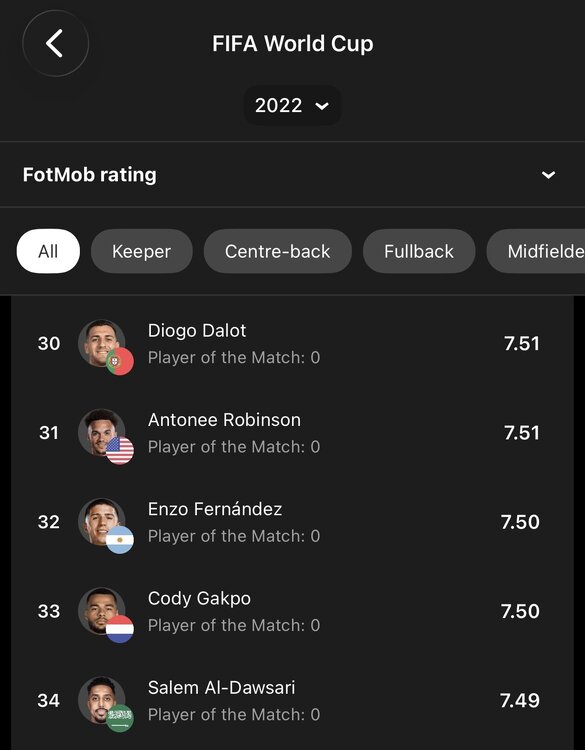Click the Argentina flag badge
The width and height of the screenshot is (585, 750).
(x=120, y=540)
